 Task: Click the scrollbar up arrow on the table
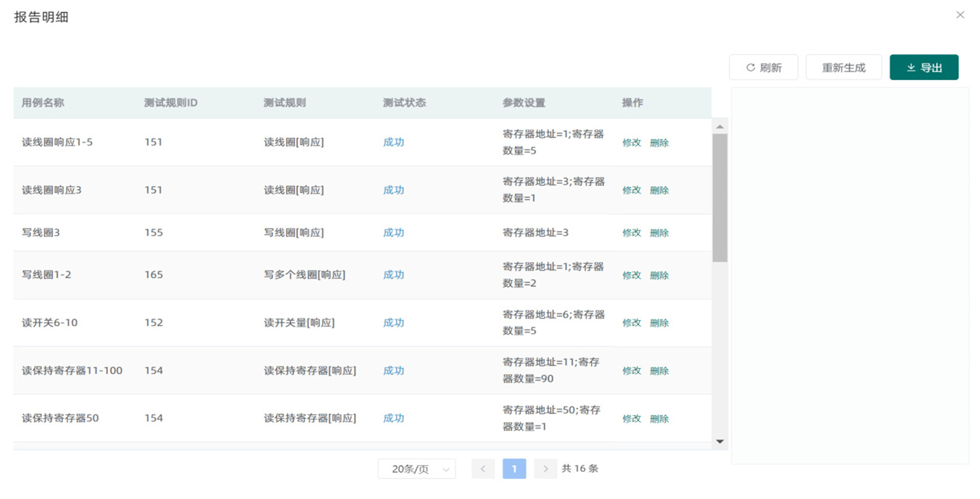719,127
